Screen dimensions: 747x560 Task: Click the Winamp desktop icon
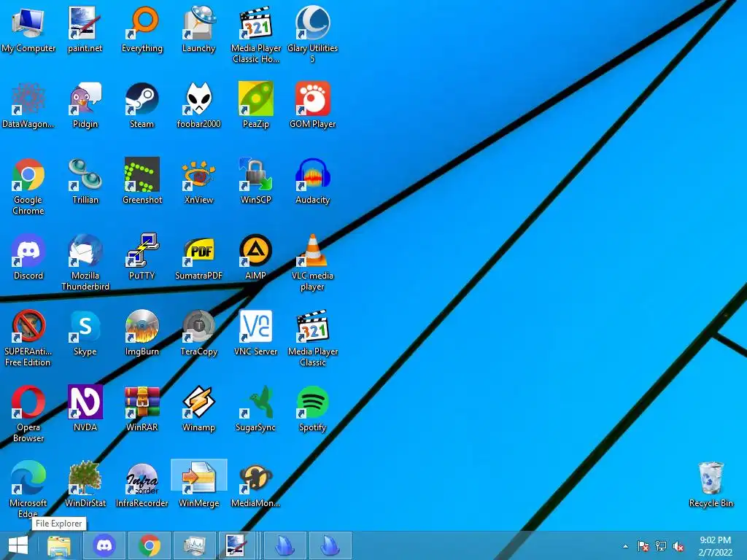click(198, 408)
